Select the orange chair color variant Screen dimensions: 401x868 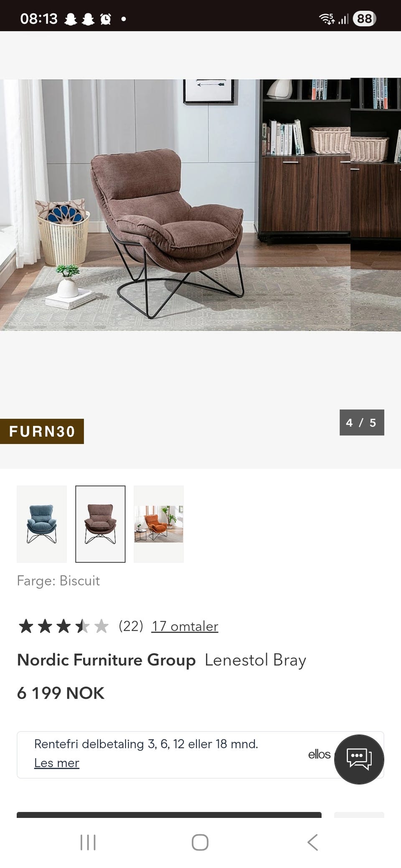point(159,524)
